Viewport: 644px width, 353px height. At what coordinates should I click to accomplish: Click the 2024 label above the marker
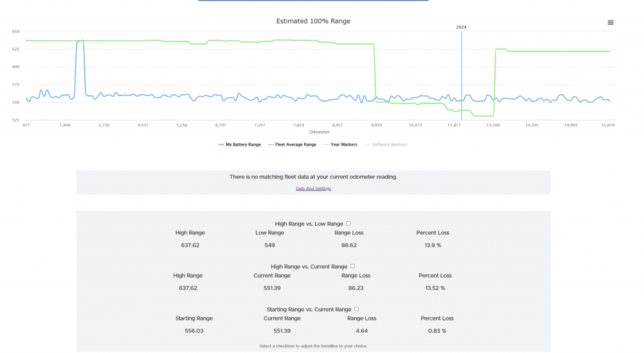pyautogui.click(x=461, y=27)
